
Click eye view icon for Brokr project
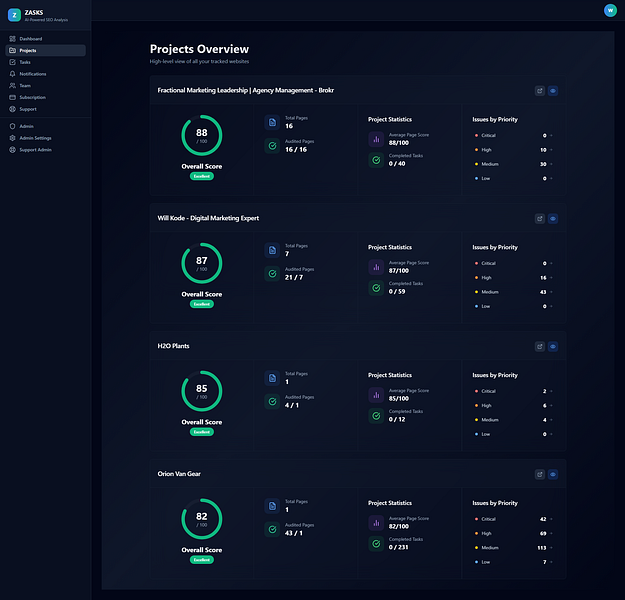(x=553, y=91)
